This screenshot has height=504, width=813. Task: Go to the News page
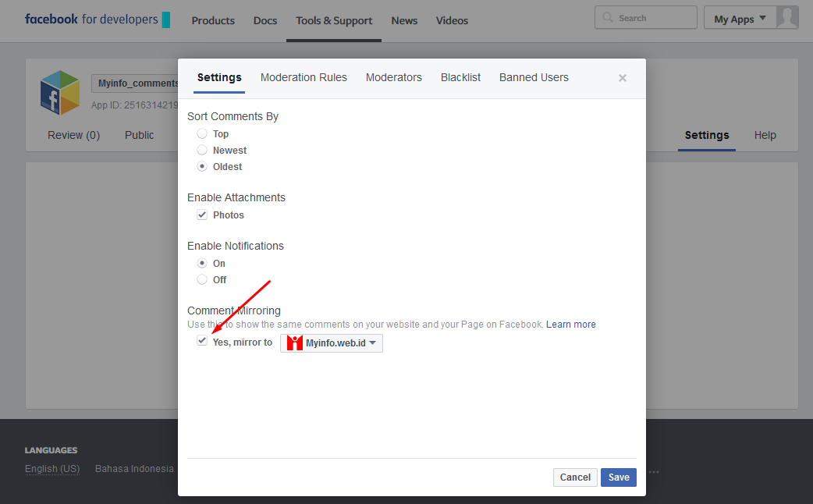pos(404,21)
